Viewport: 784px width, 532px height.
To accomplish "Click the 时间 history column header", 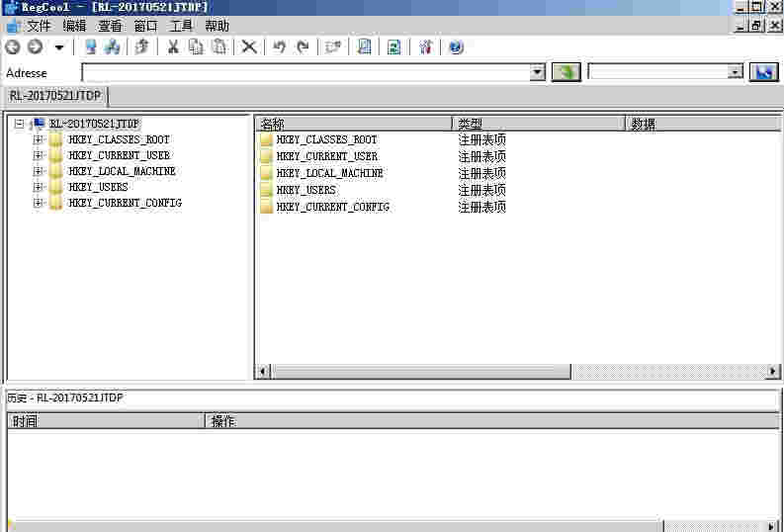I will 106,421.
